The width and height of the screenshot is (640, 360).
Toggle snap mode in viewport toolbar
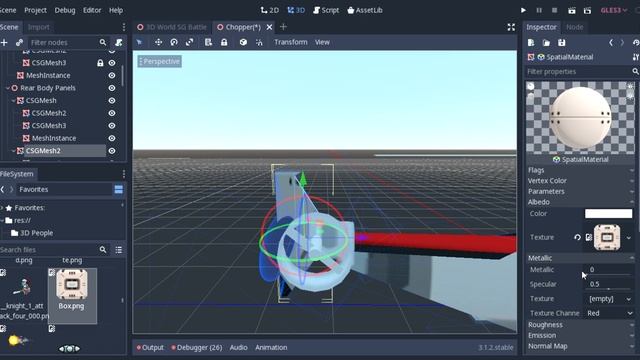click(x=259, y=42)
